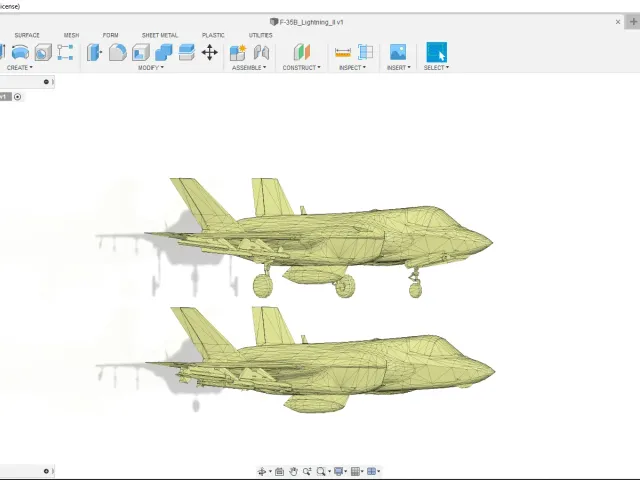Click the Look At icon
Image resolution: width=640 pixels, height=480 pixels.
click(x=279, y=472)
